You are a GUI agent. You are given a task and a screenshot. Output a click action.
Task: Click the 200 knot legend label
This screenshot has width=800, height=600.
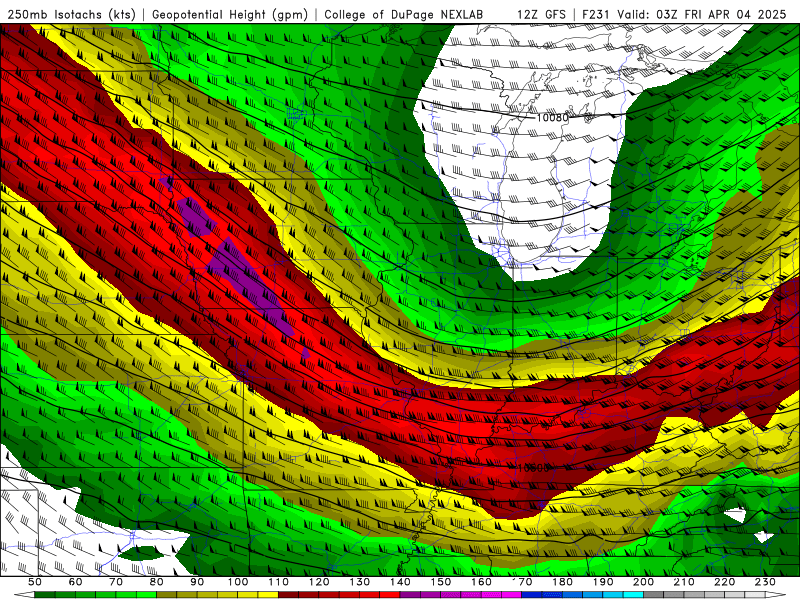click(643, 582)
